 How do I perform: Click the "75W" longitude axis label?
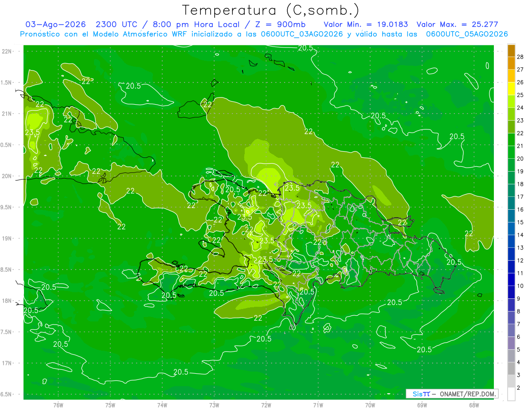(x=110, y=405)
